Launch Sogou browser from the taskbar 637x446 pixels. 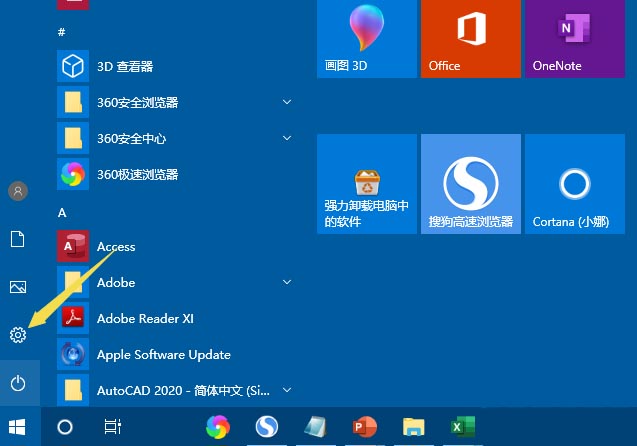(267, 427)
